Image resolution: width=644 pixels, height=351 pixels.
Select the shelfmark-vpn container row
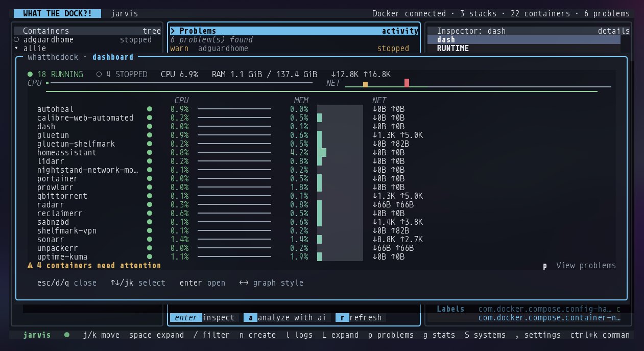pos(322,230)
